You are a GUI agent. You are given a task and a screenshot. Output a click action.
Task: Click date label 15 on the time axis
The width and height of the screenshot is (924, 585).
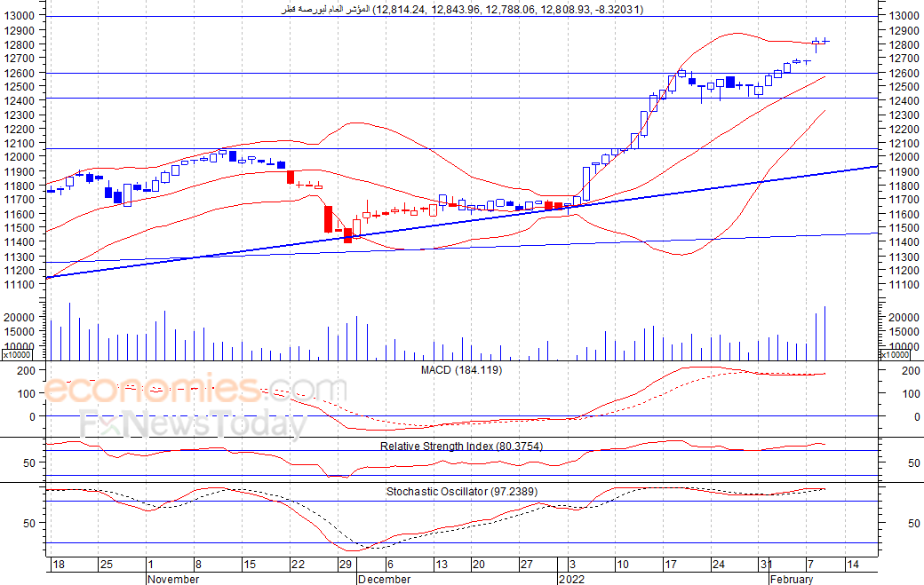250,565
